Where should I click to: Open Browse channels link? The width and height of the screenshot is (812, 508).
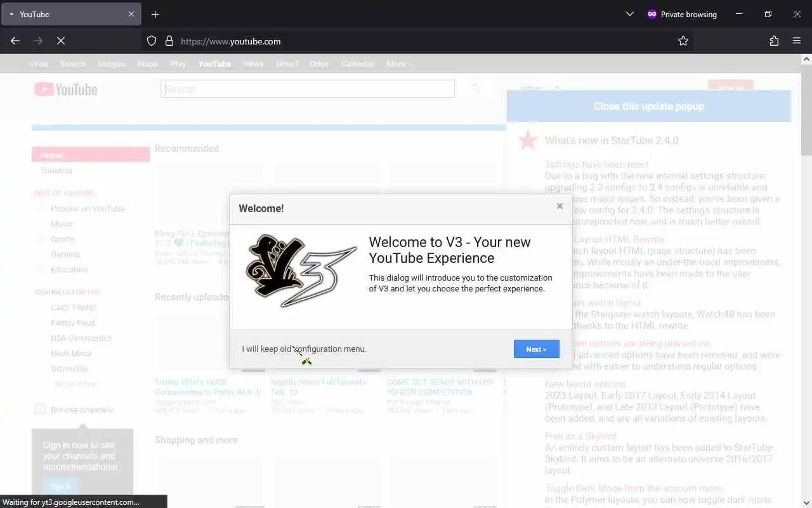[x=82, y=410]
